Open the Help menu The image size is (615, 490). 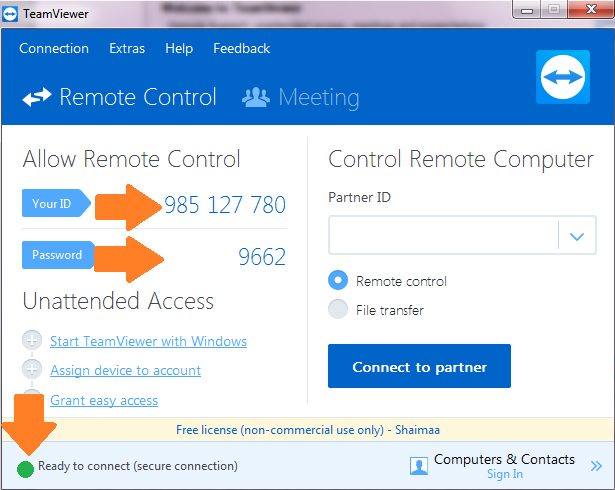(x=179, y=49)
